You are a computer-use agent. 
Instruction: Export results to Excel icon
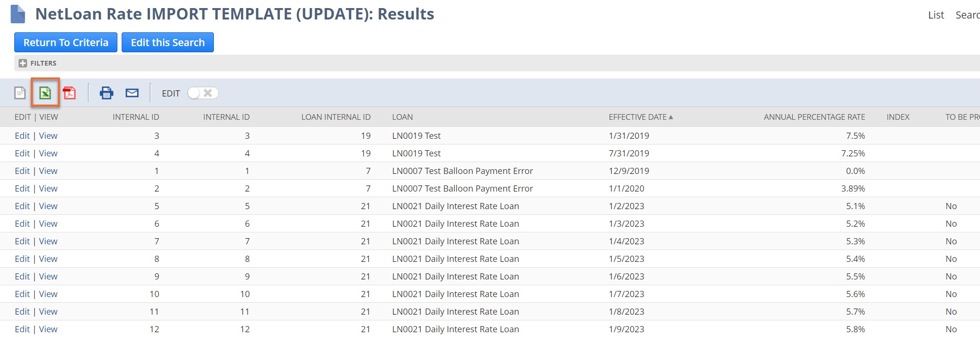tap(45, 93)
